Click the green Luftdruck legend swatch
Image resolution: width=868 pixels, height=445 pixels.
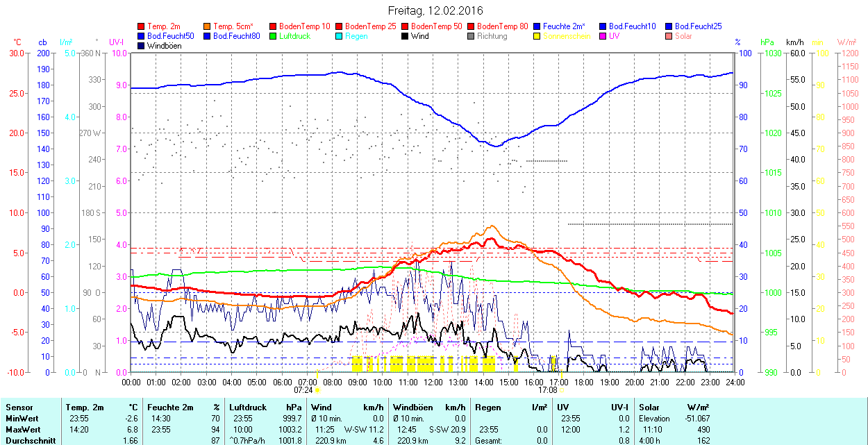[x=273, y=35]
